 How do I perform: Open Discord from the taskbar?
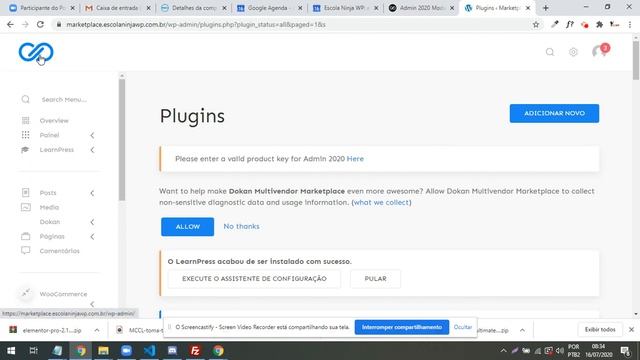pos(172,351)
